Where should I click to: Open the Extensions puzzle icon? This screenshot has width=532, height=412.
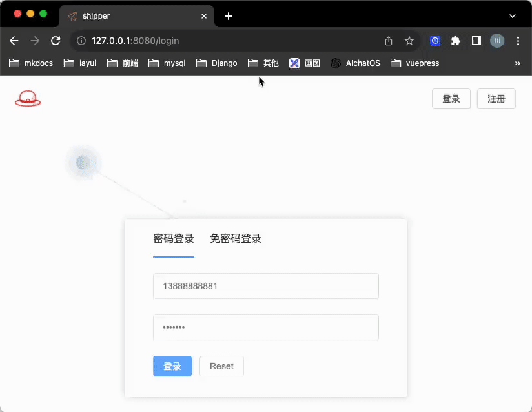(456, 41)
